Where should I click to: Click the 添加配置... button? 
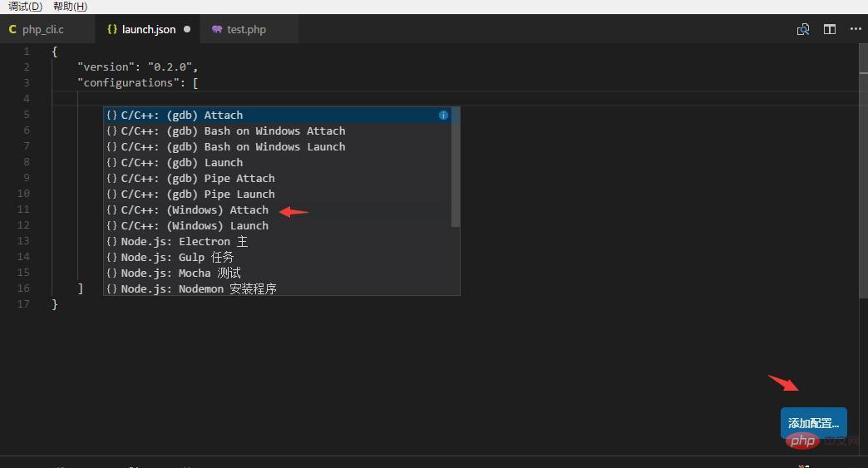(814, 423)
